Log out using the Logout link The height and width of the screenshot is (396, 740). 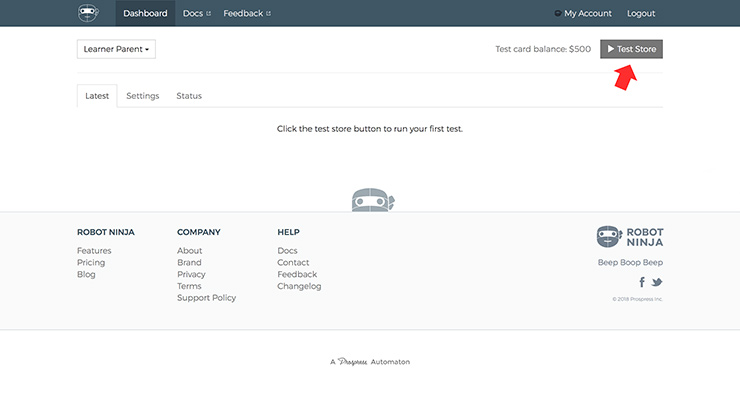tap(641, 13)
